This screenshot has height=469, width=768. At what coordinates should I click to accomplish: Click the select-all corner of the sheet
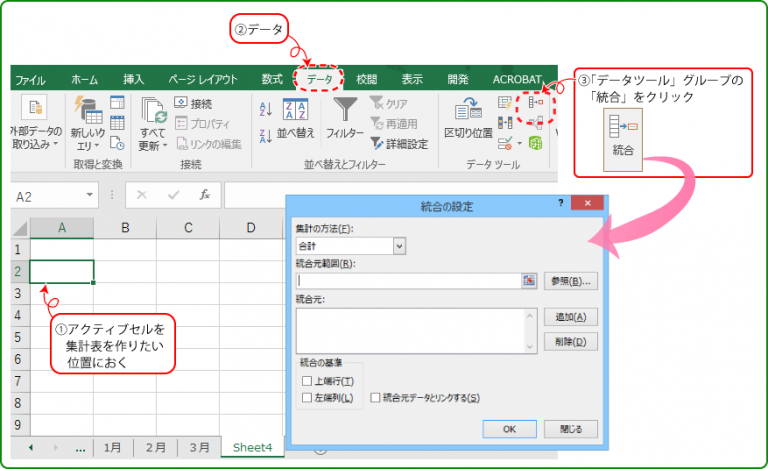[x=20, y=228]
